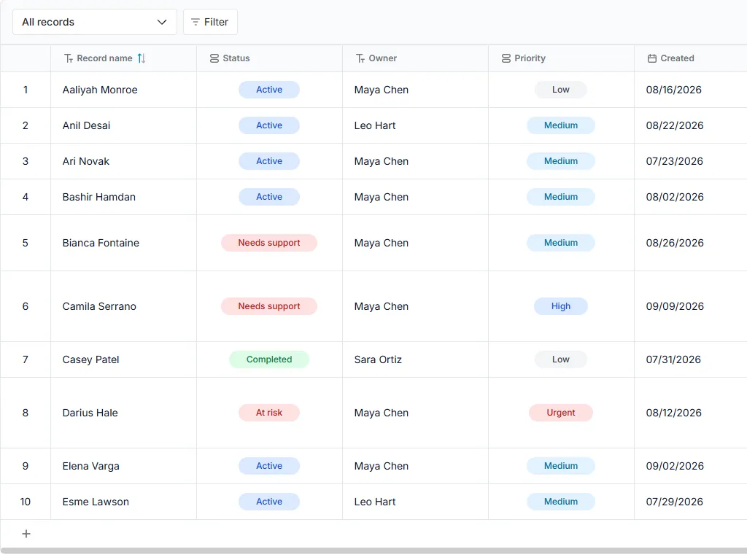Click created date 08/26/2026

[675, 243]
